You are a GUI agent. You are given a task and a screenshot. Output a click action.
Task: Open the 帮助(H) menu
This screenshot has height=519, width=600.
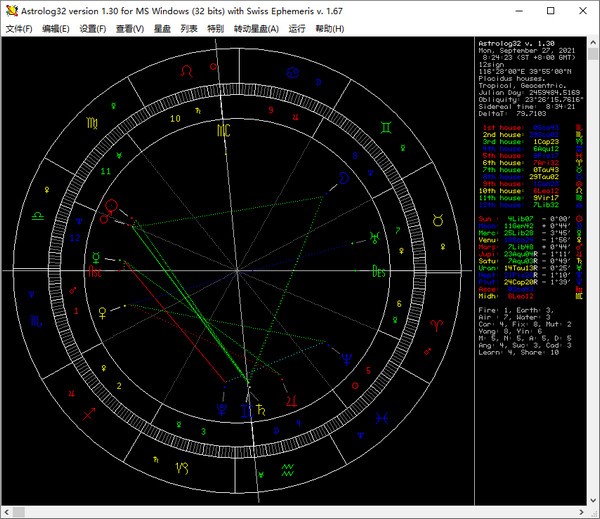pos(330,29)
